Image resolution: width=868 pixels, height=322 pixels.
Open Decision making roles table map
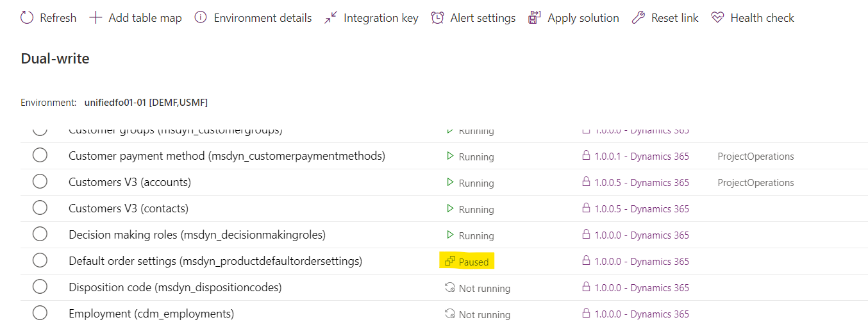197,235
